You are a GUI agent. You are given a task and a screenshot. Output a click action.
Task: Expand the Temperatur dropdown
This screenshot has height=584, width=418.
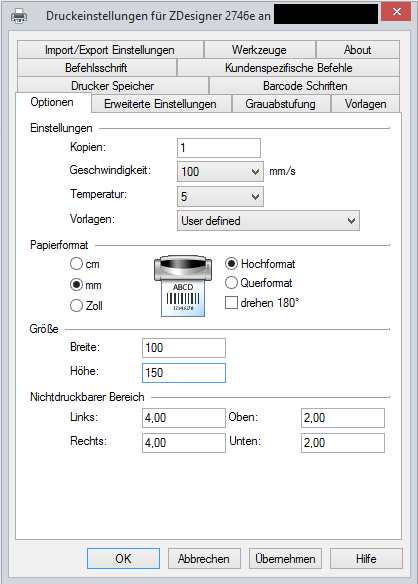220,196
